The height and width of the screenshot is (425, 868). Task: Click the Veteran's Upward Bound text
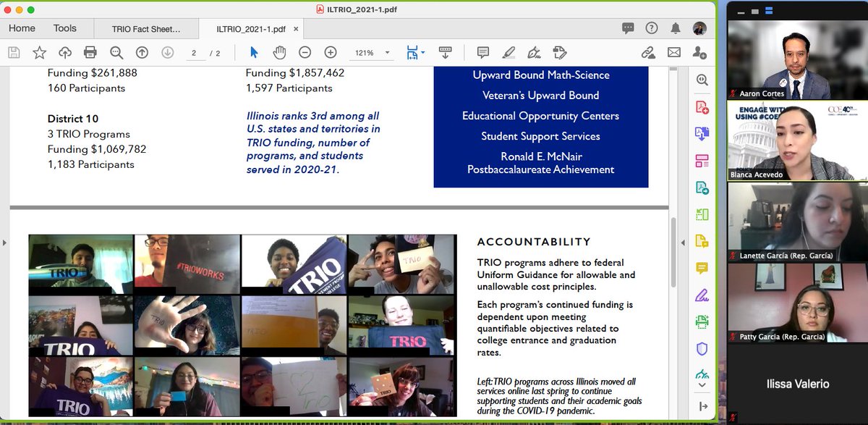click(x=540, y=96)
